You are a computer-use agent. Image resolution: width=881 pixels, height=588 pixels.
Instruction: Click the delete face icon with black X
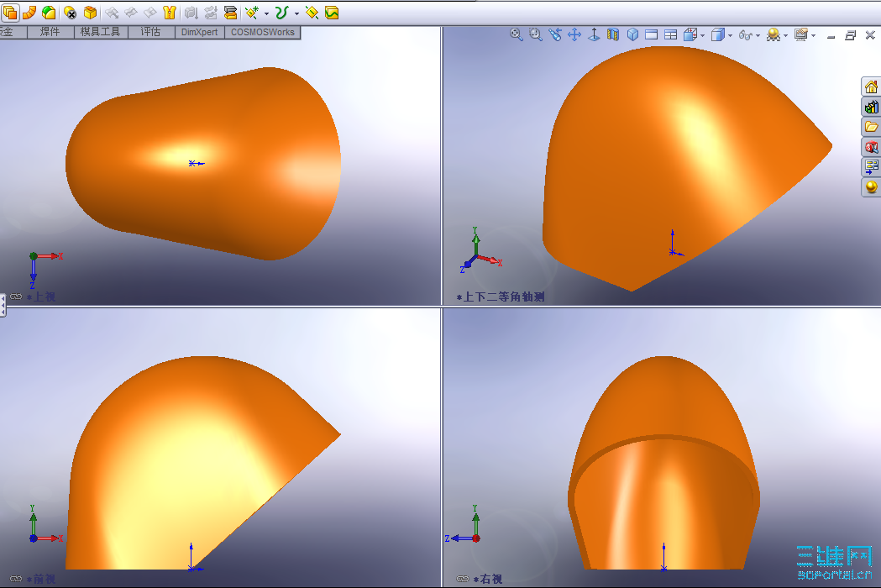tap(71, 12)
